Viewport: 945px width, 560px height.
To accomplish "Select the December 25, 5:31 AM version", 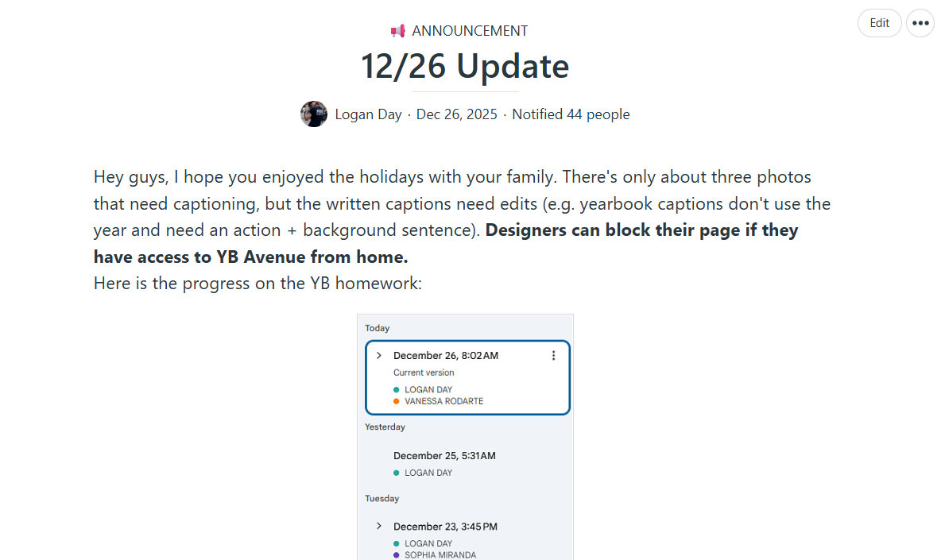I will pyautogui.click(x=444, y=456).
